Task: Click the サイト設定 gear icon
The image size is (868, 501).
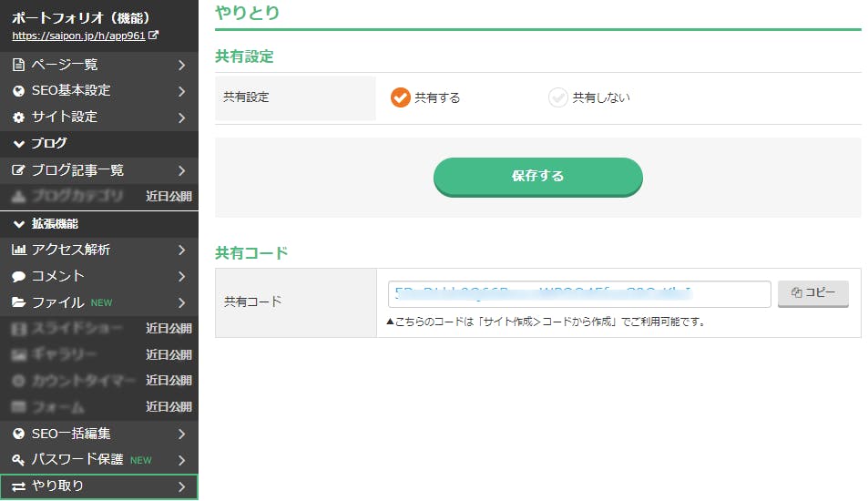Action: [x=18, y=118]
